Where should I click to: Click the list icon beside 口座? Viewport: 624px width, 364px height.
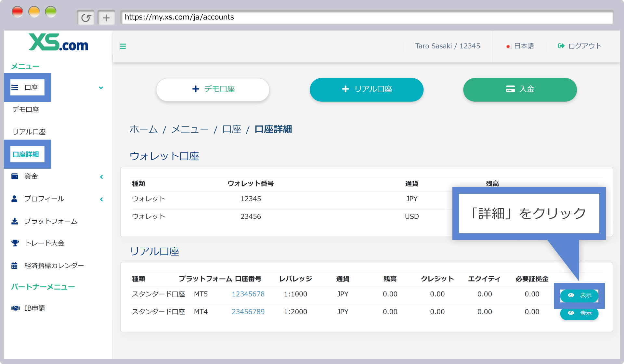coord(15,87)
